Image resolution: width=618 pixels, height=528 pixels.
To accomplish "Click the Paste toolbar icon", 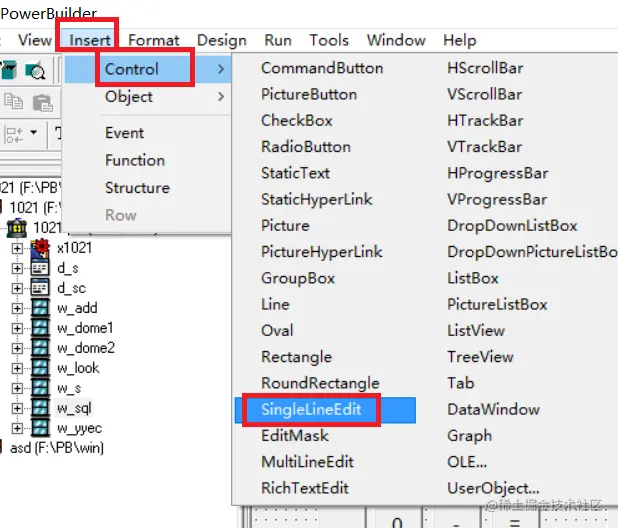I will 43,103.
